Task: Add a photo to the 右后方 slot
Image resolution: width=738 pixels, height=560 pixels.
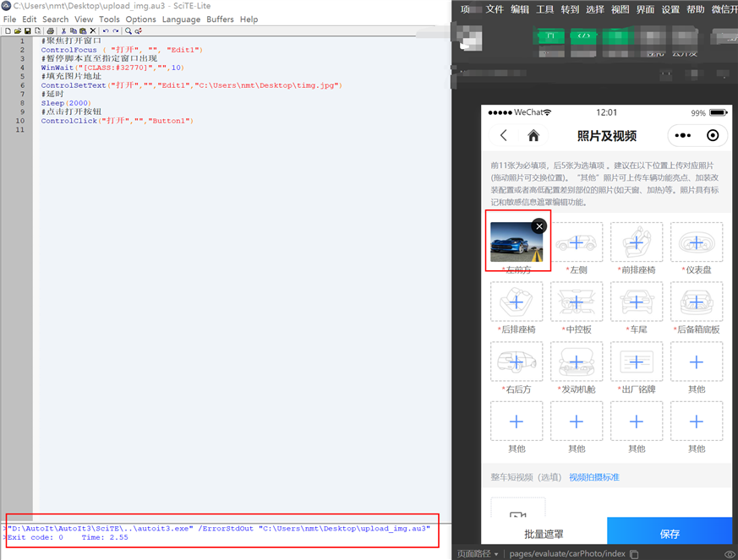Action: coord(517,362)
